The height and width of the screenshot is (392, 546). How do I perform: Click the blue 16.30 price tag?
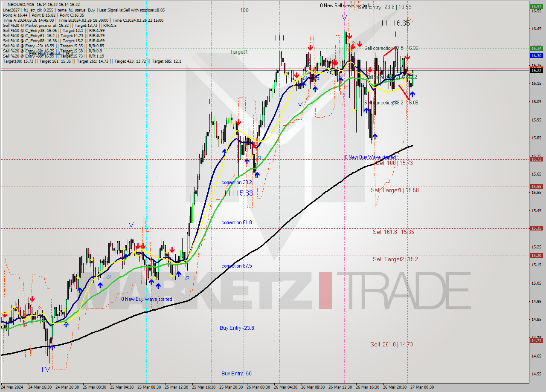click(x=536, y=56)
